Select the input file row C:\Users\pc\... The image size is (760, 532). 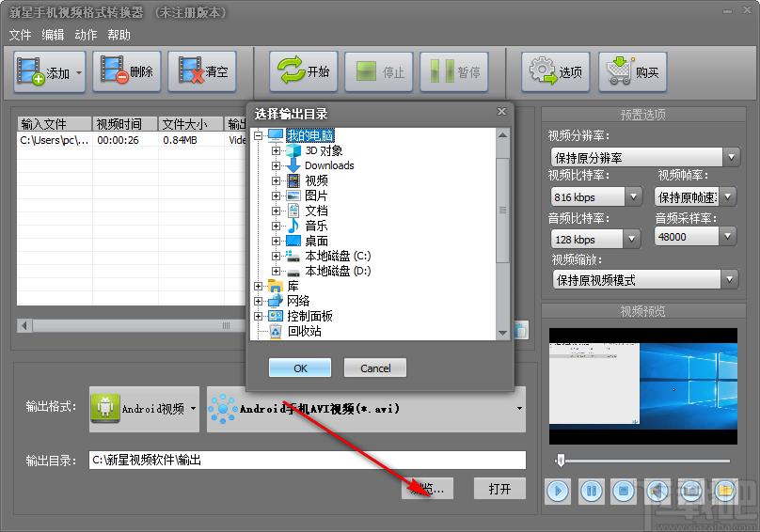click(132, 140)
